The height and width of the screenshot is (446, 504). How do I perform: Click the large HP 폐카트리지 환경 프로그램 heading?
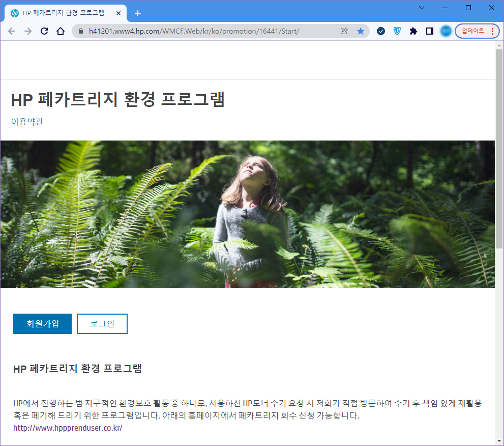tap(117, 99)
